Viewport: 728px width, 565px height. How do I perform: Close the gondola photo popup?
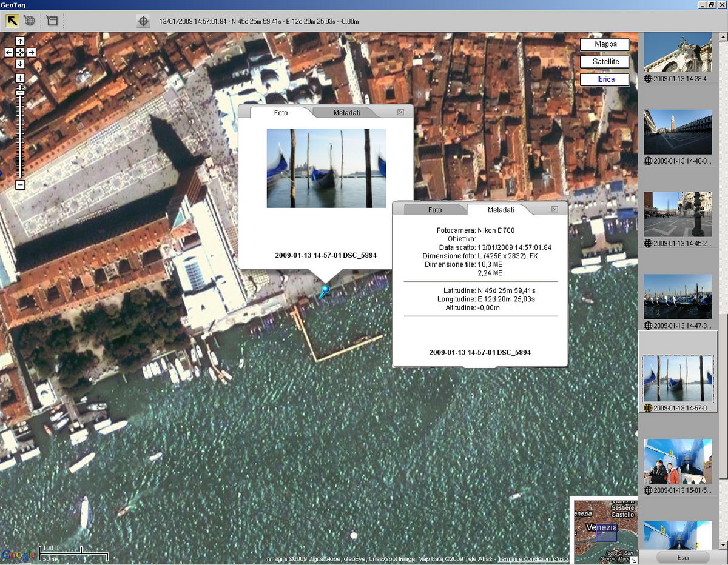pyautogui.click(x=400, y=112)
